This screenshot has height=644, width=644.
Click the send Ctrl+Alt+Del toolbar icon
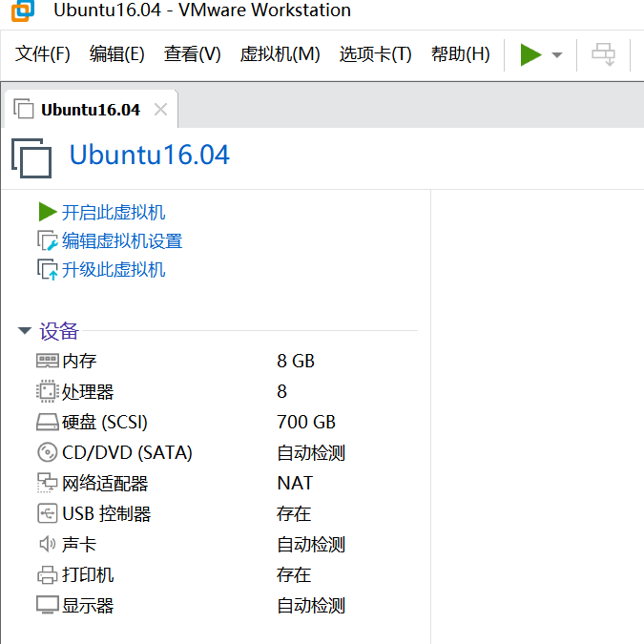pos(603,54)
